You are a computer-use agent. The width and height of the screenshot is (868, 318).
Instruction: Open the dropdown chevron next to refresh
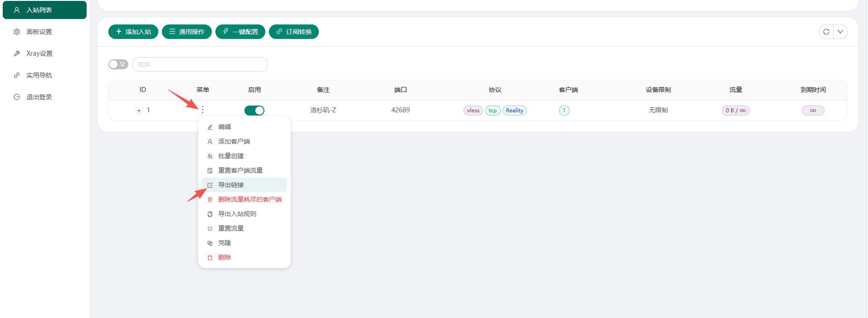coord(840,32)
